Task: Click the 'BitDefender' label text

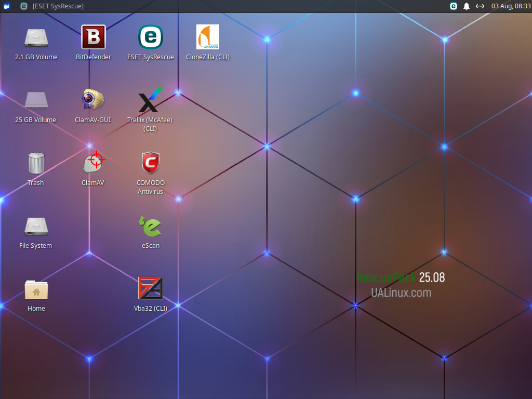Action: click(x=94, y=57)
